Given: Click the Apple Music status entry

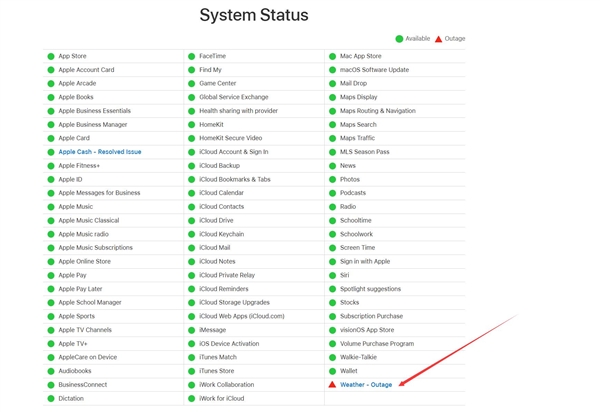Looking at the screenshot, I should 76,206.
